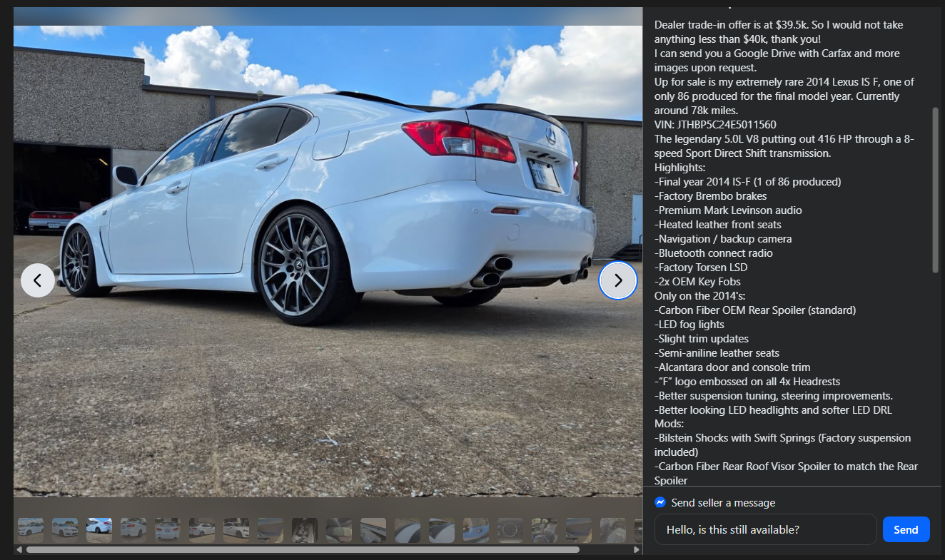Image resolution: width=945 pixels, height=560 pixels.
Task: Select the seventh thumbnail of car side
Action: point(236,530)
